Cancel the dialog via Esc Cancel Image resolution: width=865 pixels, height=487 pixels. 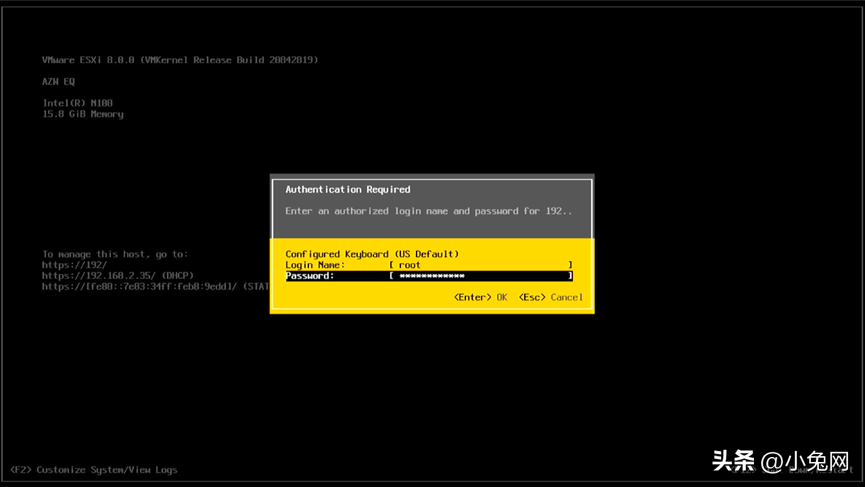(x=551, y=297)
